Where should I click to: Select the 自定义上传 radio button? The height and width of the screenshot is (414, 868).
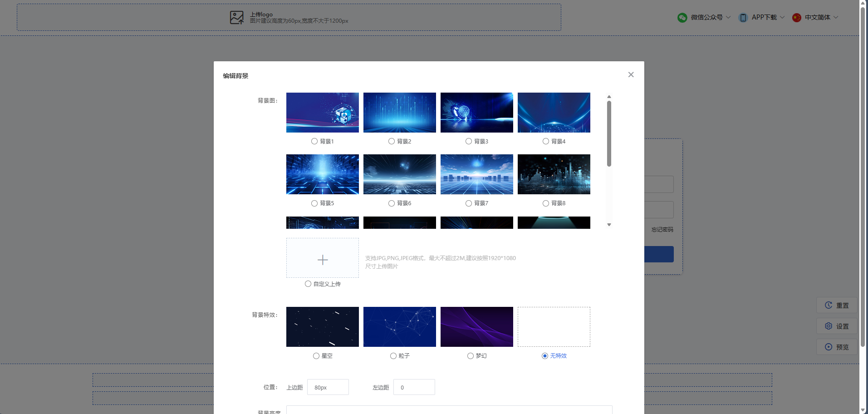[308, 284]
